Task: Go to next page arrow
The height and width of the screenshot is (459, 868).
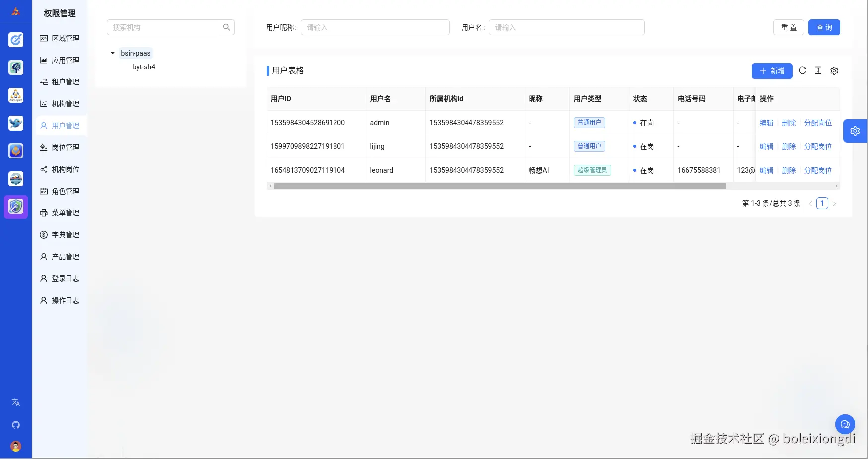Action: [834, 204]
